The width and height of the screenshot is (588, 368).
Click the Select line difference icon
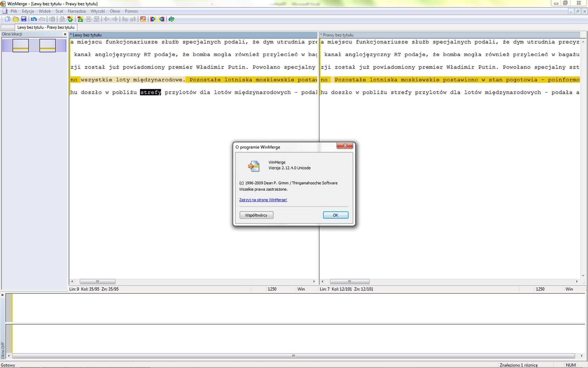52,19
